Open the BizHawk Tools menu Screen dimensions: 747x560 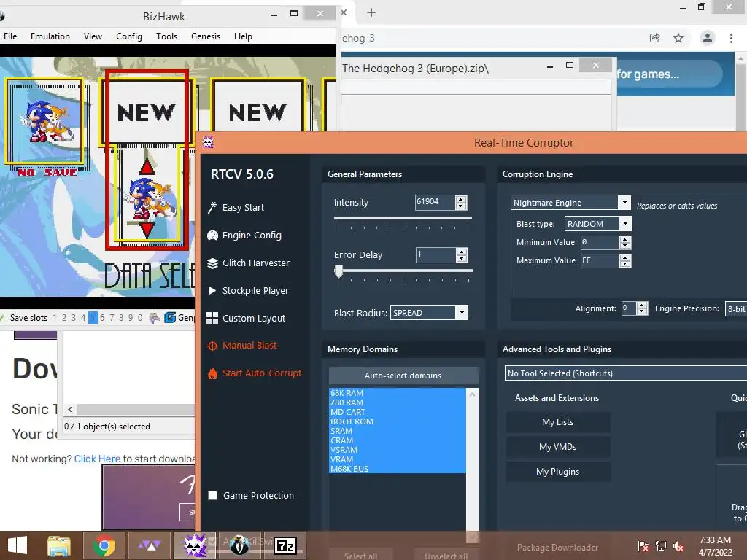(x=167, y=36)
